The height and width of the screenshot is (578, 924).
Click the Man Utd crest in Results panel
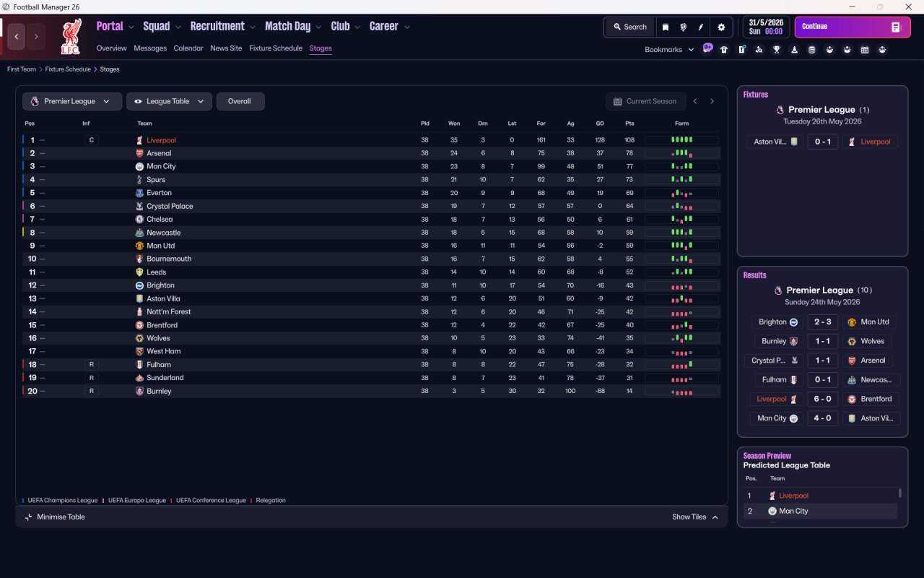pos(852,322)
